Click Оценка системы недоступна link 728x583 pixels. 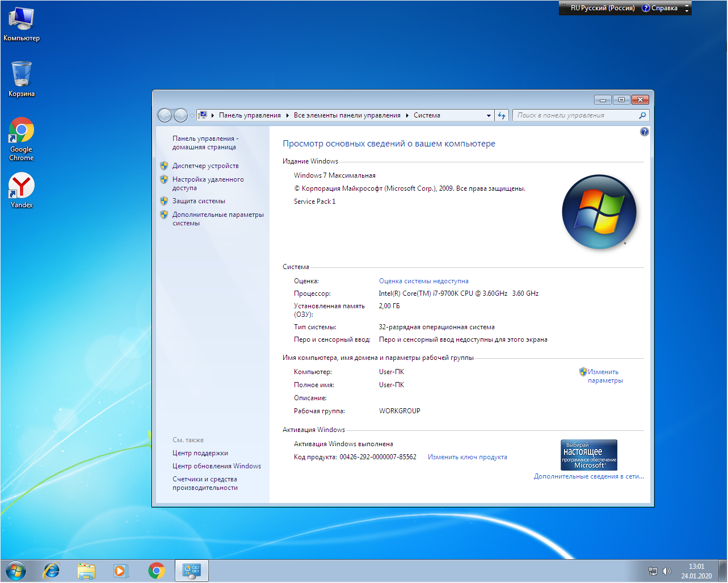[424, 281]
